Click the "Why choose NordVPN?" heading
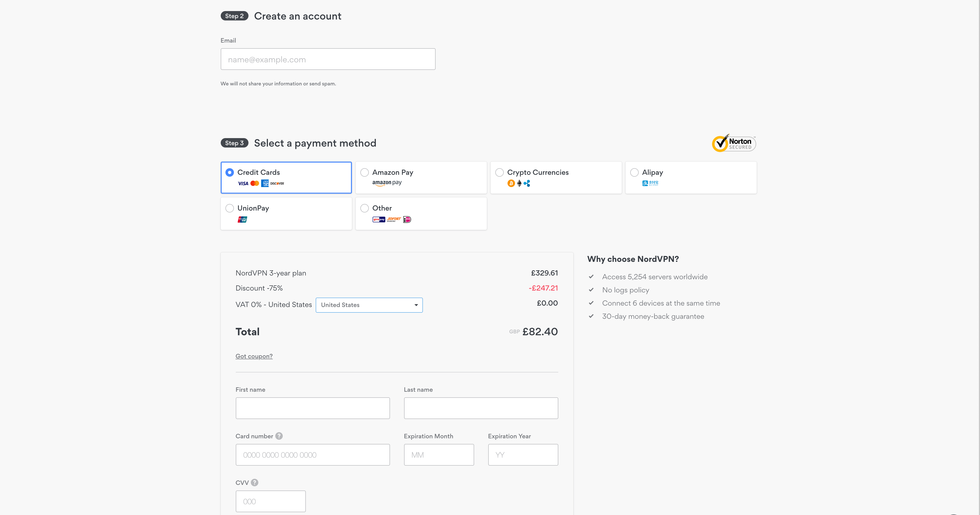The width and height of the screenshot is (980, 515). 633,259
